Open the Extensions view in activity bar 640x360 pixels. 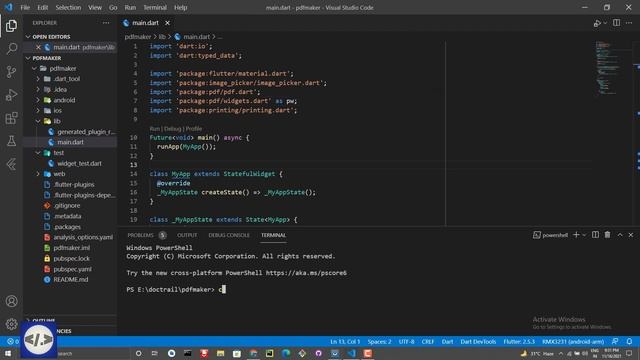11,118
